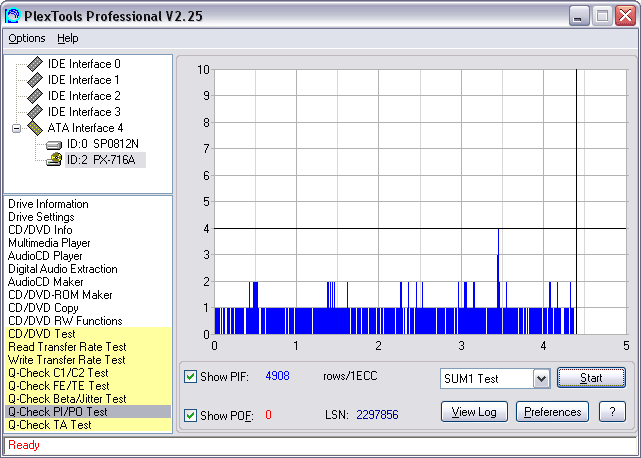Select IDE Interface 2 in the tree
The image size is (641, 458).
[x=84, y=96]
